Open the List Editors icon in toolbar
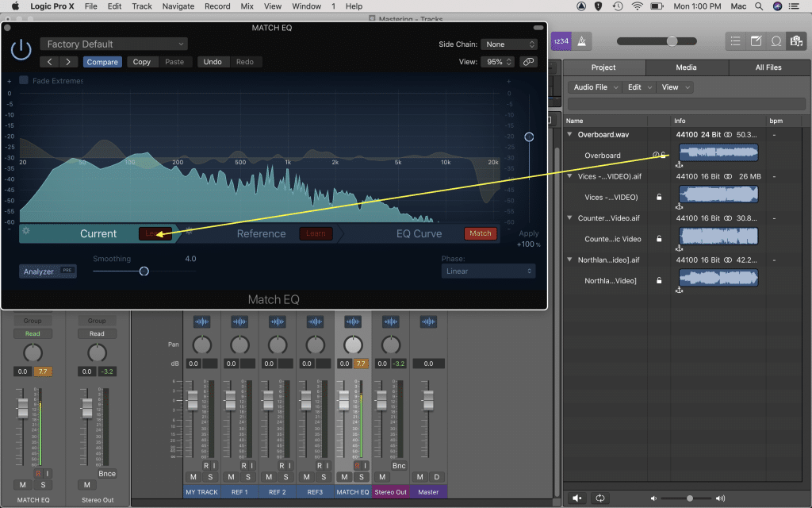This screenshot has height=508, width=812. click(x=735, y=40)
